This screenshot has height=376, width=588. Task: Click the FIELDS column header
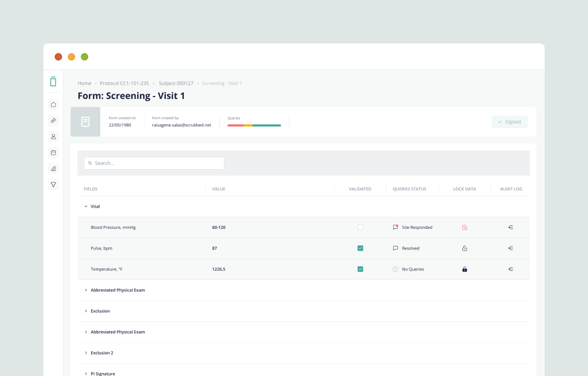tap(90, 189)
